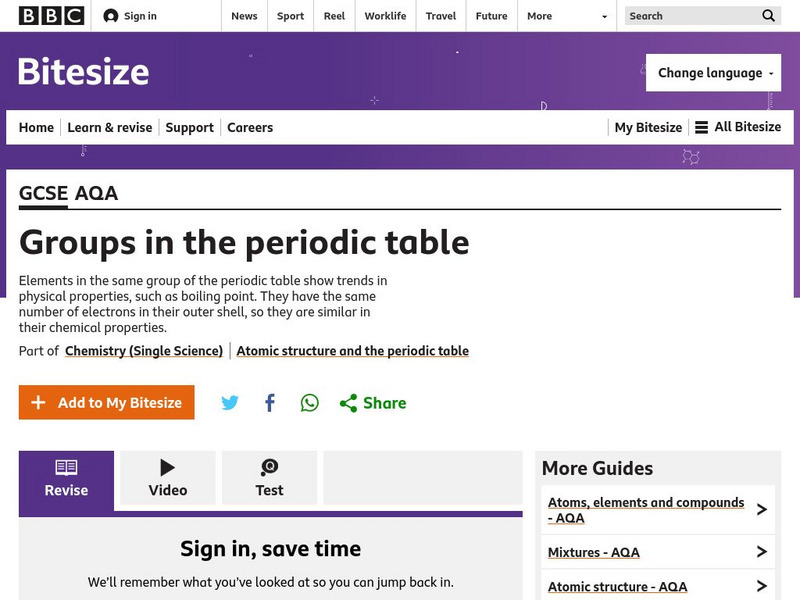Share the page on Facebook
This screenshot has width=800, height=600.
point(269,402)
